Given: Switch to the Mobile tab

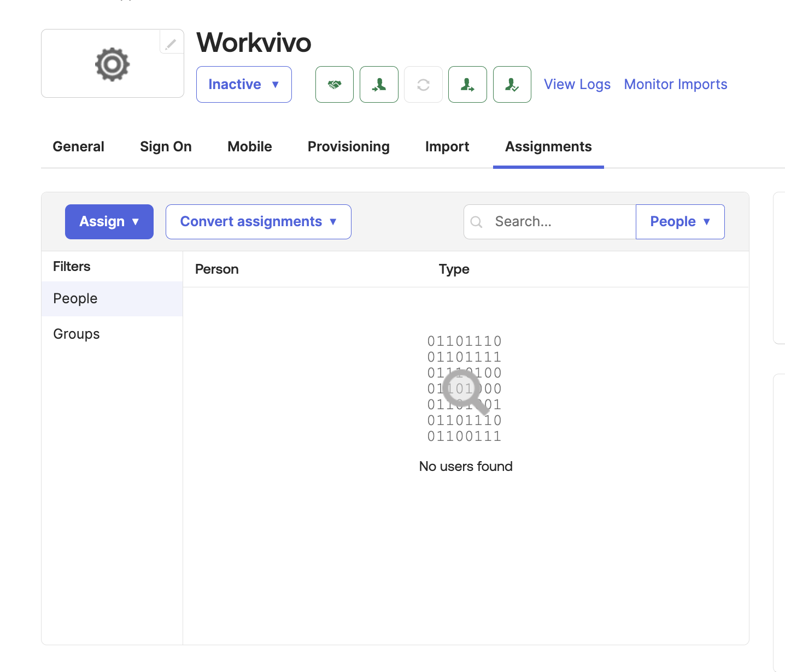Looking at the screenshot, I should (x=250, y=146).
